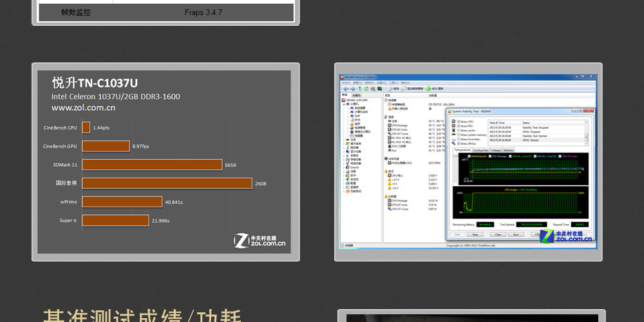The image size is (644, 322).
Task: Click the 3DMark 11 bar labeled E659
Action: (x=152, y=165)
